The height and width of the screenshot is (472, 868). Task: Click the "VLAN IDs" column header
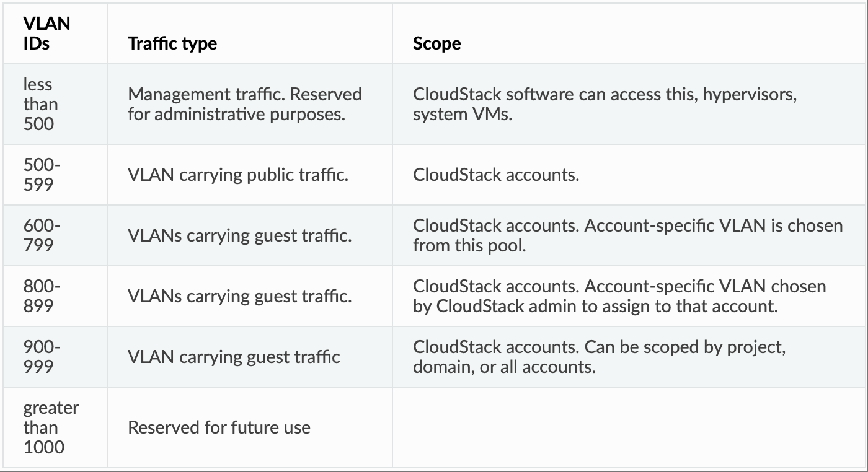47,33
